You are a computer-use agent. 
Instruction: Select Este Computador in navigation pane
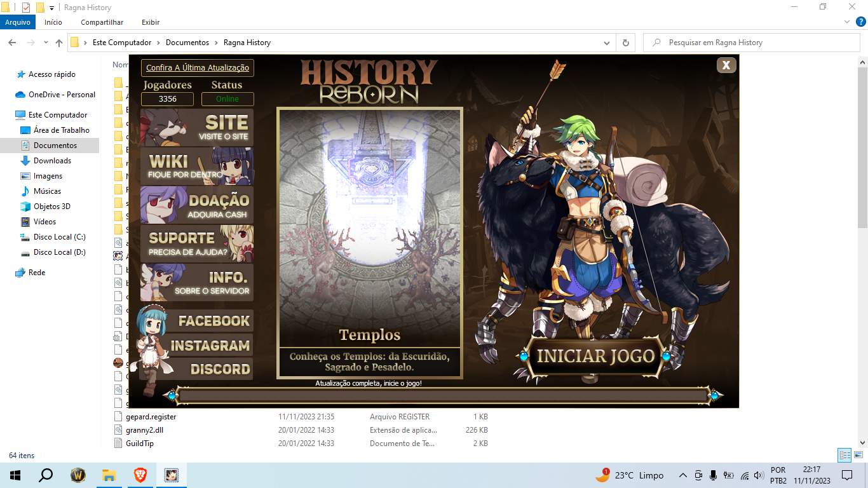58,115
